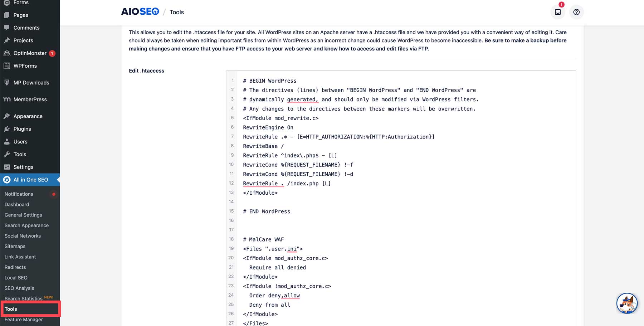Open the AIOSEO fox mascot help widget
The height and width of the screenshot is (326, 644).
pos(627,303)
